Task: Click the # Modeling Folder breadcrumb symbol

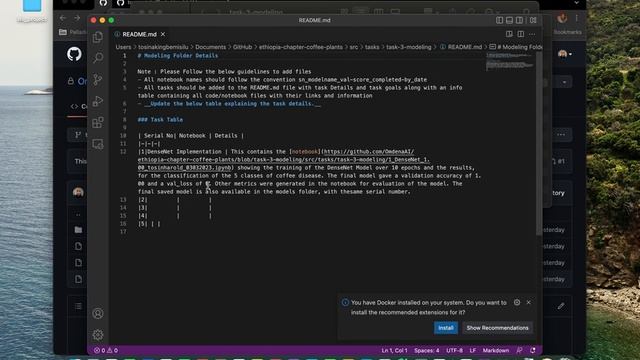Action: 516,47
